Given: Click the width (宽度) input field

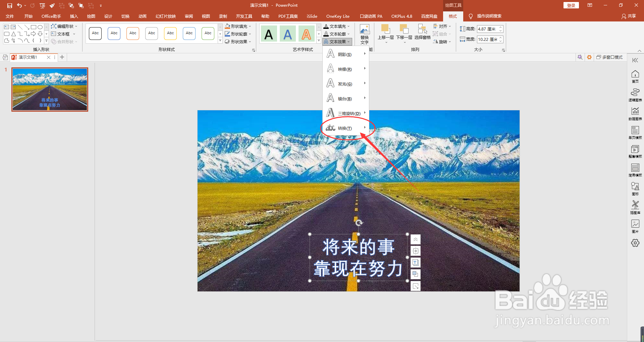Looking at the screenshot, I should pos(490,40).
